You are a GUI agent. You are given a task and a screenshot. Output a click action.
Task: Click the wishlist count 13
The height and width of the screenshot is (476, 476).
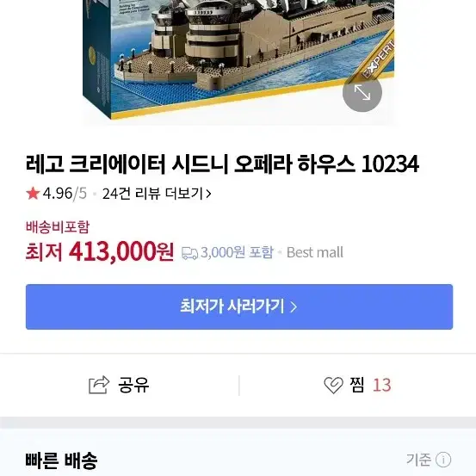tap(382, 386)
